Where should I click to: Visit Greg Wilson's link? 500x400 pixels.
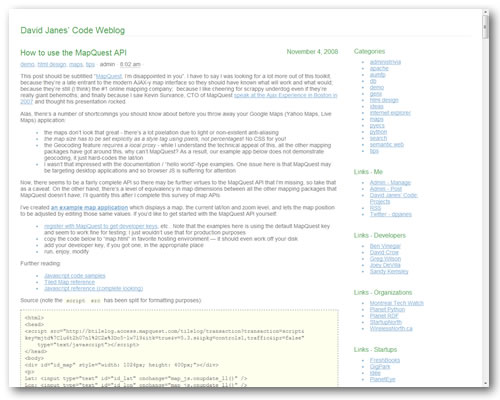[x=385, y=259]
